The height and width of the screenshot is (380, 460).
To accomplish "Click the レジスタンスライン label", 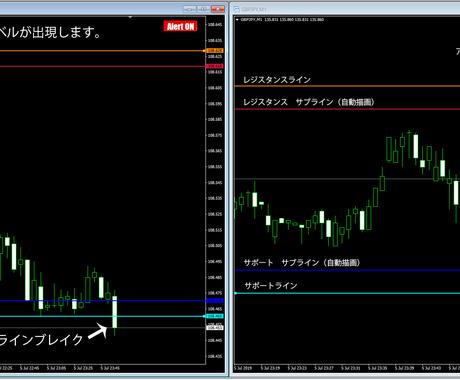I will pyautogui.click(x=277, y=80).
